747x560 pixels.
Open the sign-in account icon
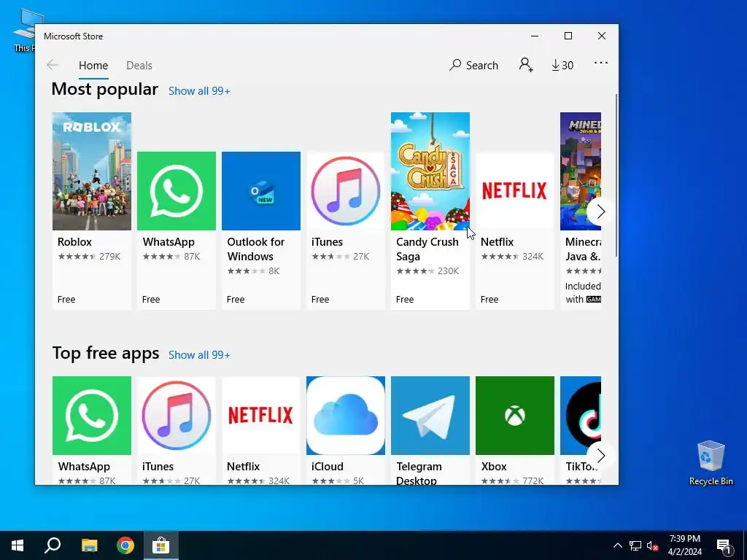[x=526, y=65]
